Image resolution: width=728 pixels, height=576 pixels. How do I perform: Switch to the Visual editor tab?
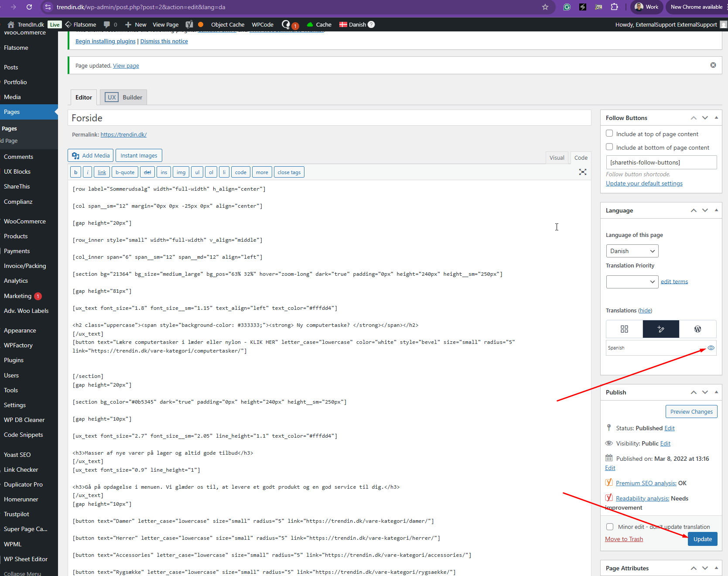(x=557, y=158)
